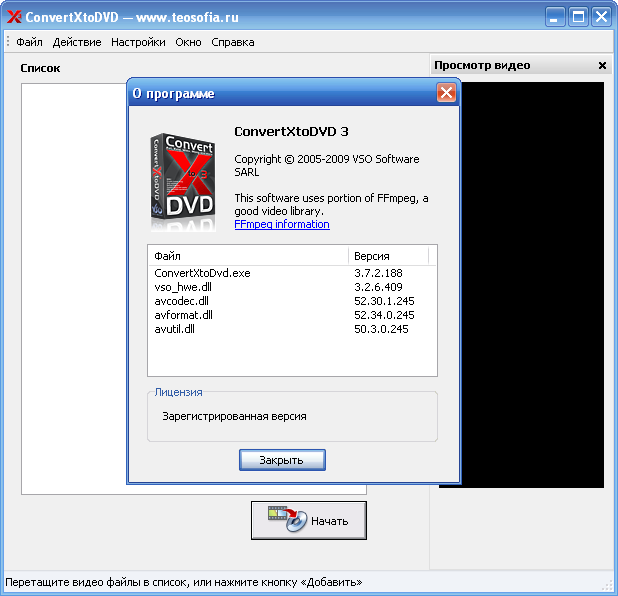Close the Просмотр видео panel
The width and height of the screenshot is (618, 596).
pos(602,65)
